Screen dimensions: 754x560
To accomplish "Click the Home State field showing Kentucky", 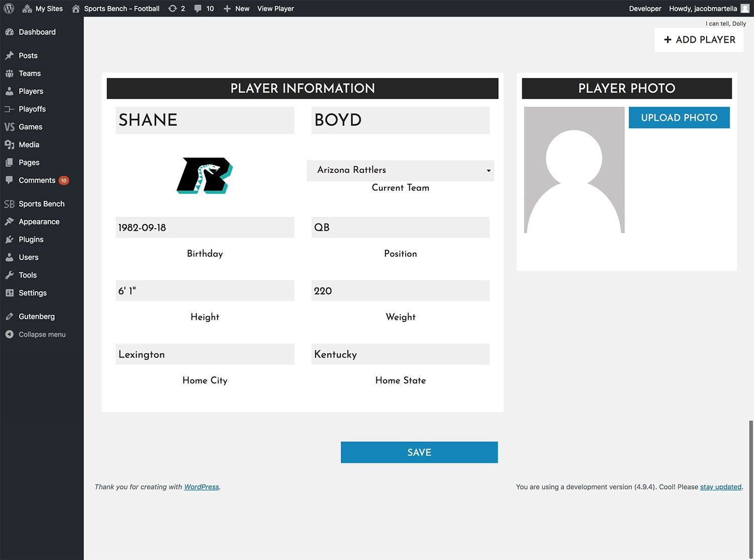I will (x=400, y=354).
